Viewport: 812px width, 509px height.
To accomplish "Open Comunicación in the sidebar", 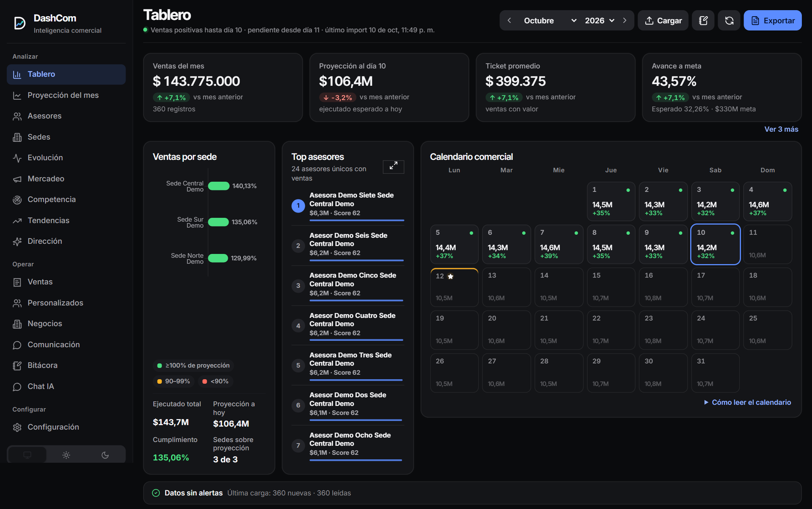I will click(x=66, y=345).
